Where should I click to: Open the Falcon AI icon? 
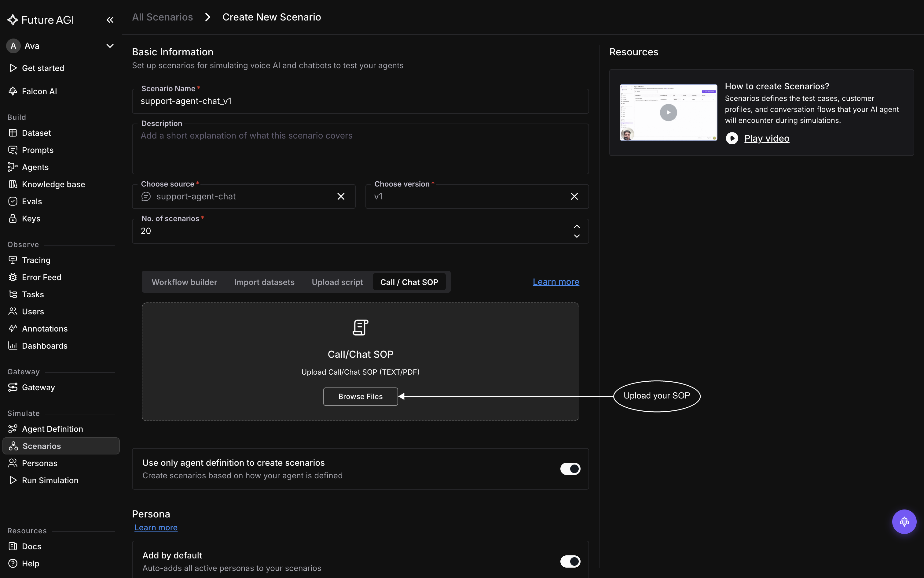(x=13, y=91)
